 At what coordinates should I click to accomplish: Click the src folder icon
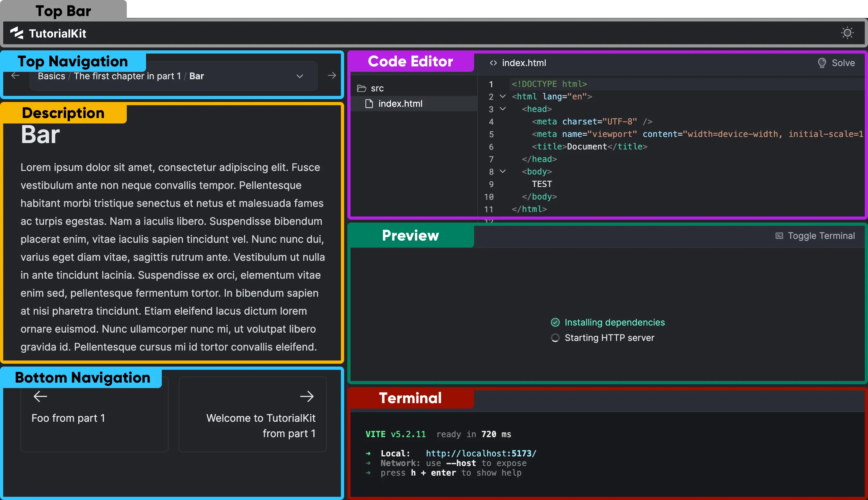[361, 88]
